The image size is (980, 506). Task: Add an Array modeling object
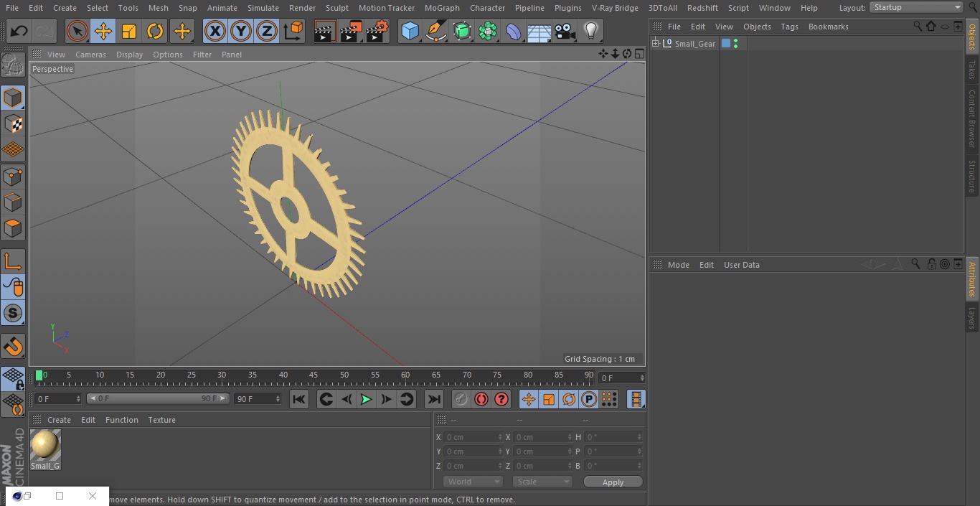(x=488, y=32)
